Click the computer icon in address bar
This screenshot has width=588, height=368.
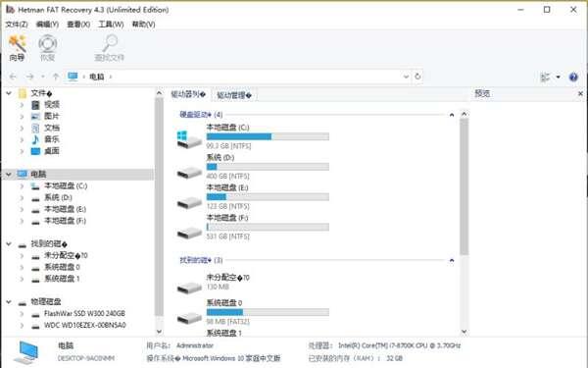click(73, 77)
